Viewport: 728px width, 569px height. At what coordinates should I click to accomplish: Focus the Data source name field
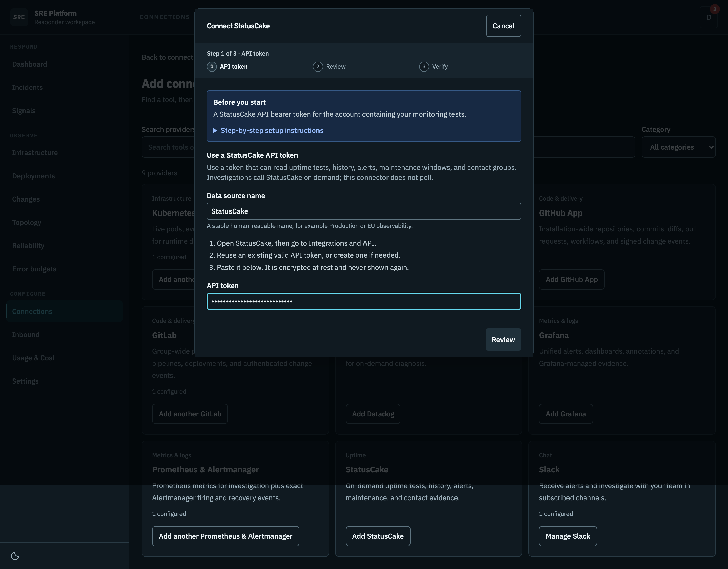coord(364,211)
